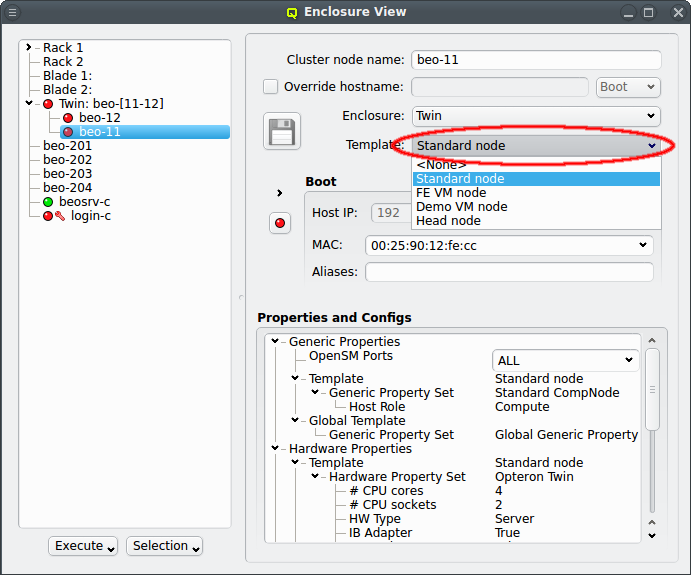Viewport: 691px width, 575px height.
Task: Click the red status button beside Boot
Action: coord(280,223)
